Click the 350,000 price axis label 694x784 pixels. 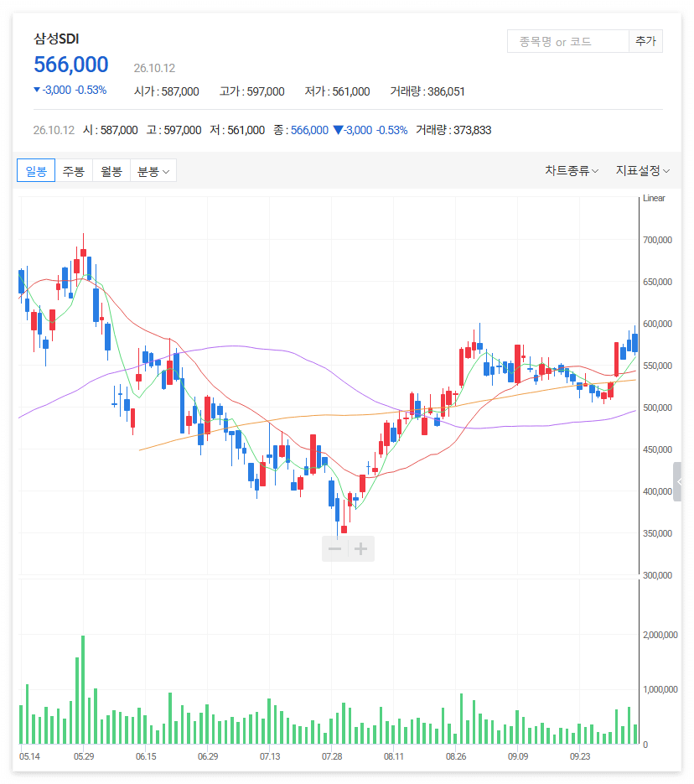pyautogui.click(x=657, y=533)
